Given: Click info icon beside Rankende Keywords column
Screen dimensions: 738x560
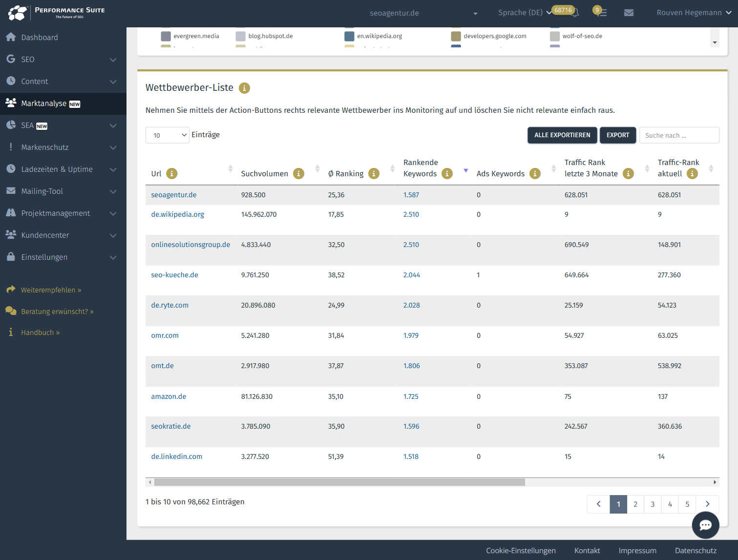Looking at the screenshot, I should pyautogui.click(x=447, y=173).
